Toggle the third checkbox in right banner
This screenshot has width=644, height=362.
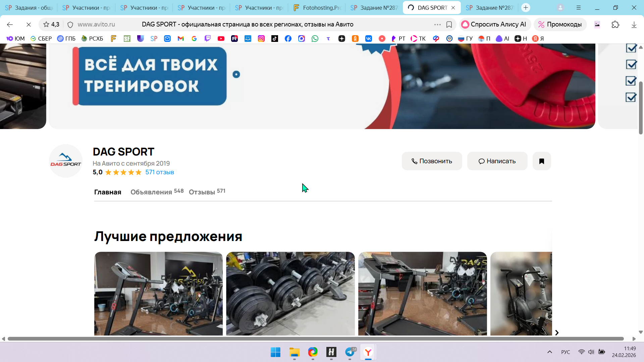tap(631, 81)
